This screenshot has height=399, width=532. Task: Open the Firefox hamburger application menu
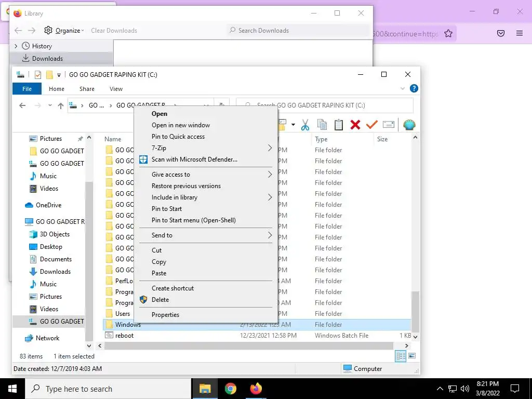pos(520,33)
